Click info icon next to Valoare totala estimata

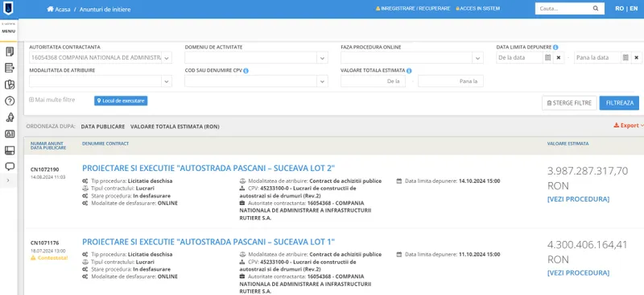click(x=409, y=71)
